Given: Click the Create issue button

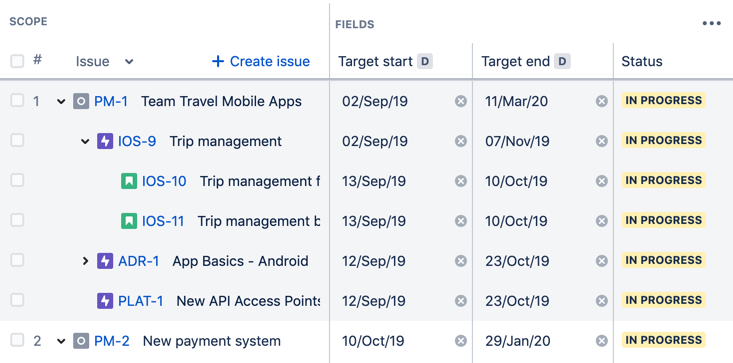Looking at the screenshot, I should pyautogui.click(x=261, y=62).
